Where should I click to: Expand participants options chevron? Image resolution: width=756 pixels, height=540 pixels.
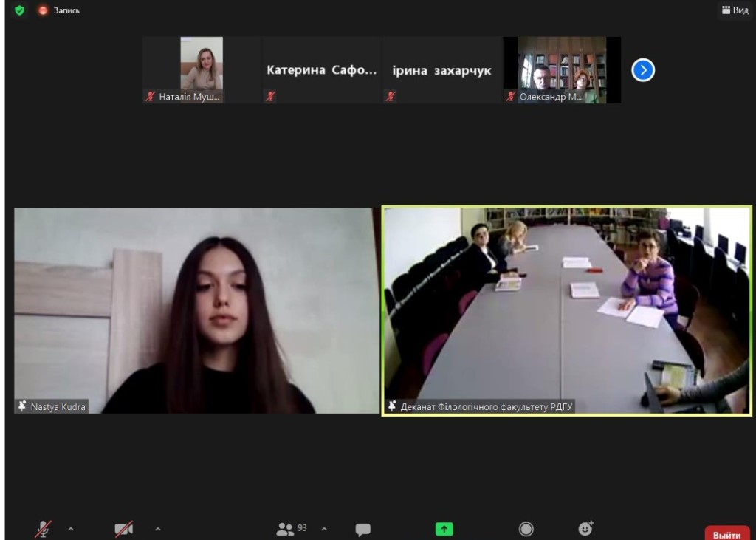(324, 529)
